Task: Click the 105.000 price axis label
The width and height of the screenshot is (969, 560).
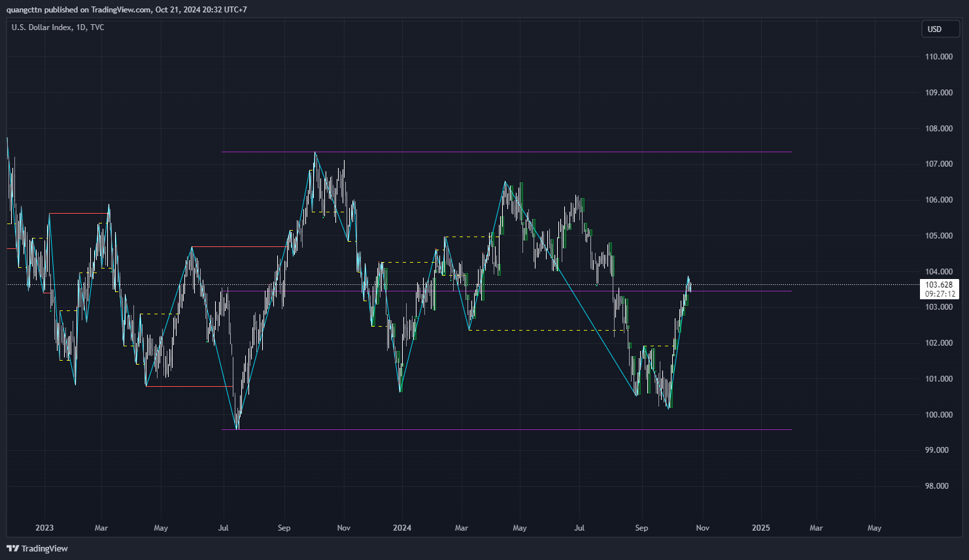Action: point(939,236)
